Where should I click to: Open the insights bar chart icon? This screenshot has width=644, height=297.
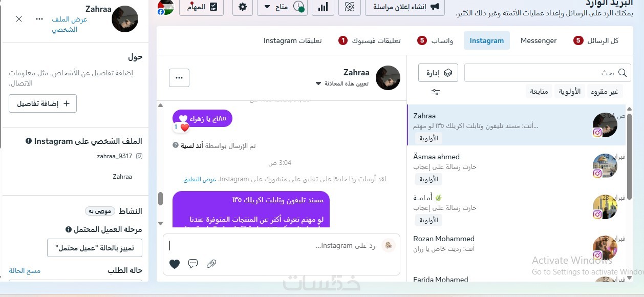point(323,7)
